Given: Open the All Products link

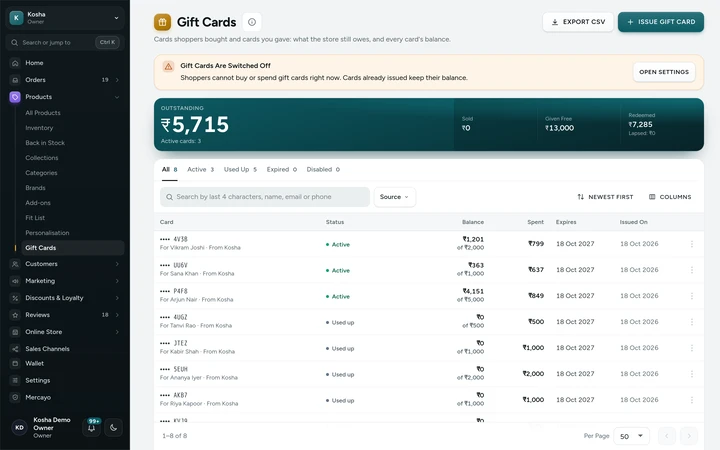Looking at the screenshot, I should [x=43, y=113].
